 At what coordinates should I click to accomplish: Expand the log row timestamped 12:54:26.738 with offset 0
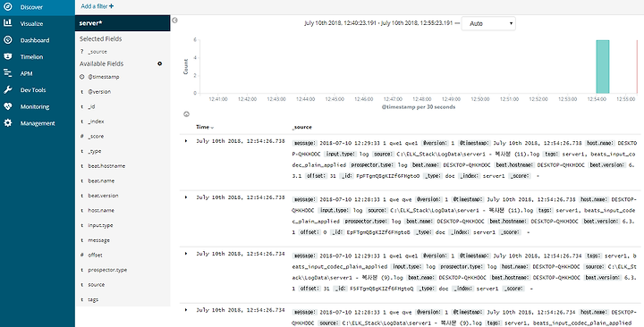tap(186, 197)
